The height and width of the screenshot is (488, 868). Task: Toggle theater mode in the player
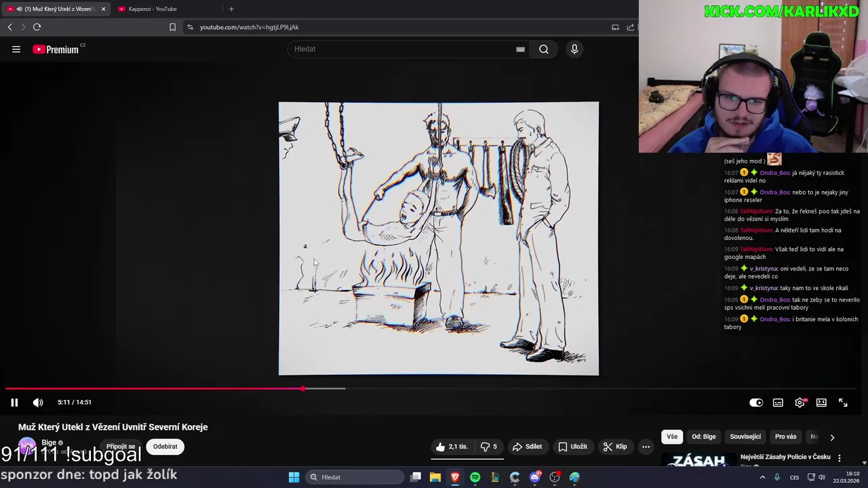pyautogui.click(x=821, y=403)
